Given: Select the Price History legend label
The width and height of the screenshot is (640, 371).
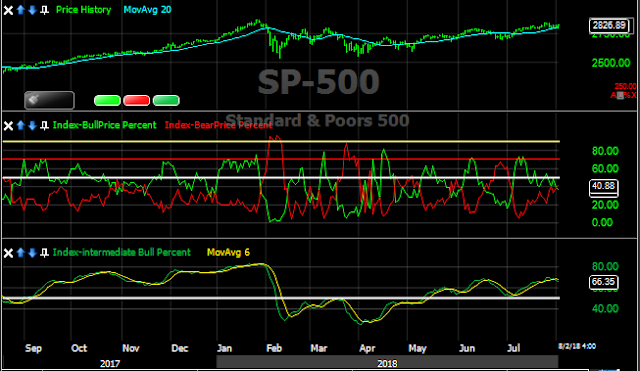Looking at the screenshot, I should 83,10.
